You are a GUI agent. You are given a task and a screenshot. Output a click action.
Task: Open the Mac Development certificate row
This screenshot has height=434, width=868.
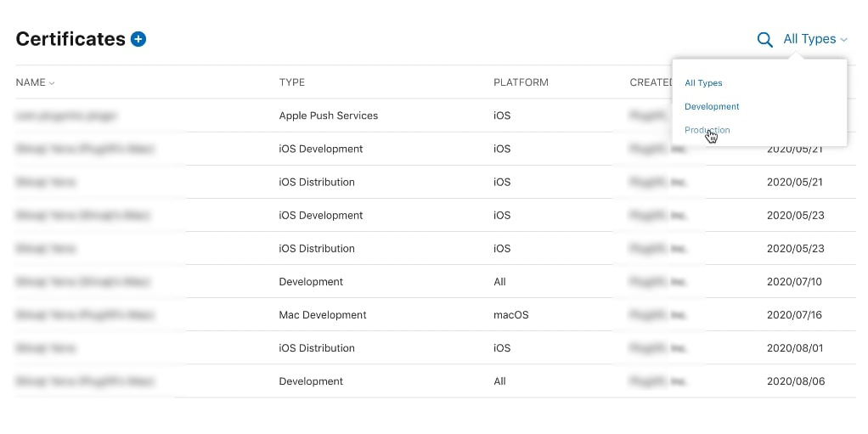pos(323,315)
